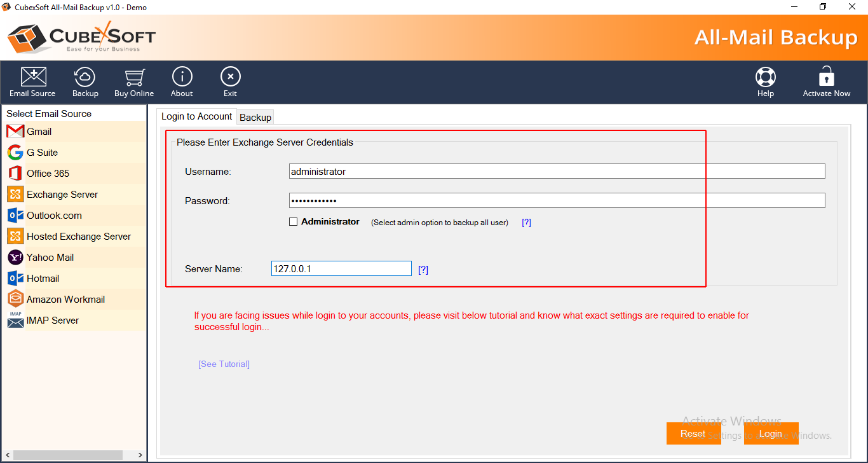Switch to the Backup tab
The height and width of the screenshot is (463, 868).
click(255, 117)
